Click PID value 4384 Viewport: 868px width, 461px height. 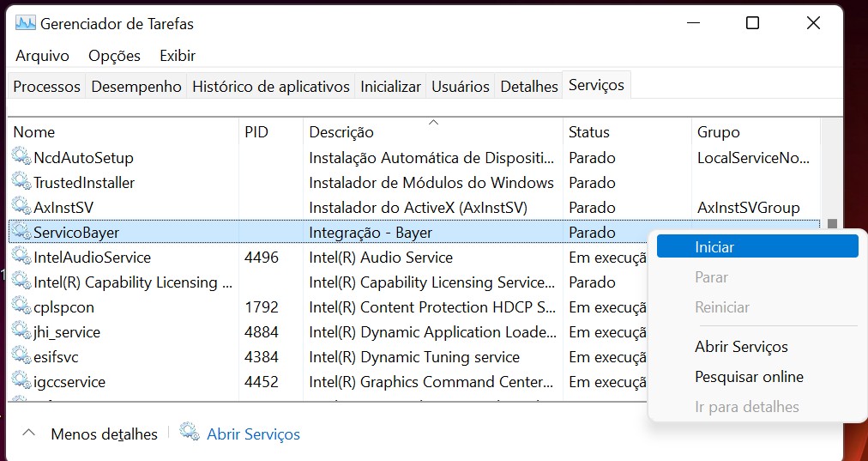click(x=262, y=357)
